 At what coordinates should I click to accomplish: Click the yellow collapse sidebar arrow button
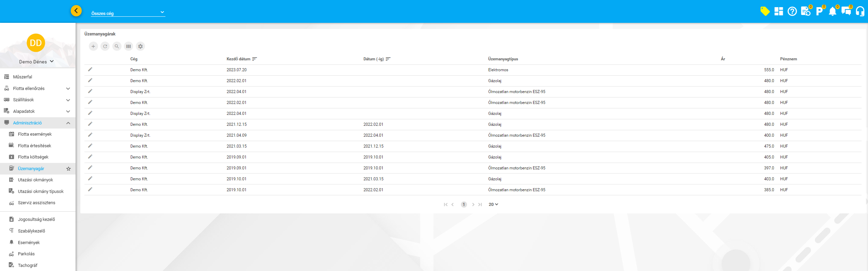pos(76,11)
